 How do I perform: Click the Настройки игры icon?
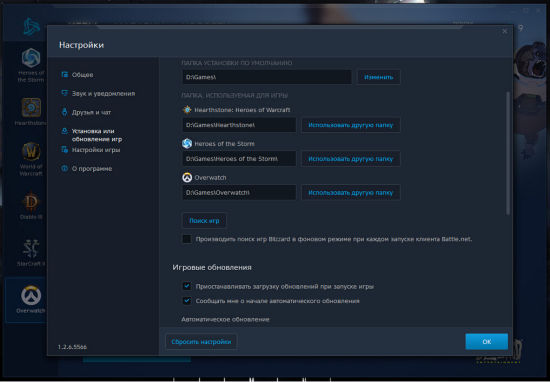[x=65, y=150]
